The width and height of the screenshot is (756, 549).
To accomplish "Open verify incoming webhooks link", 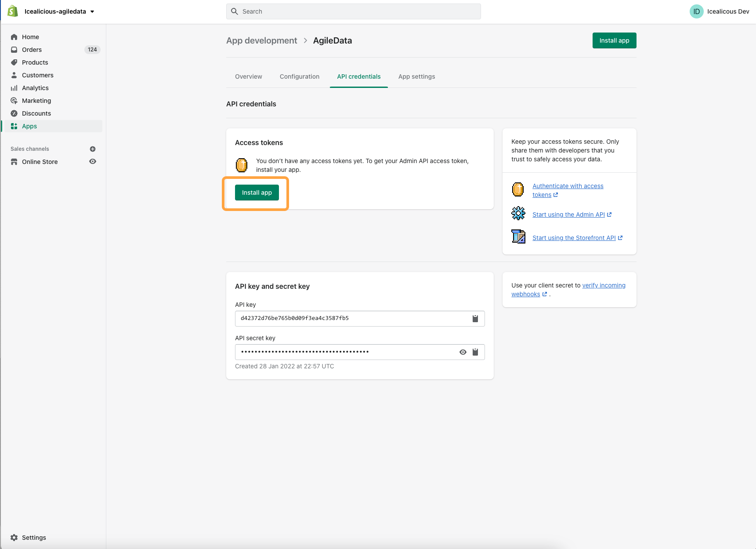I will pyautogui.click(x=568, y=290).
